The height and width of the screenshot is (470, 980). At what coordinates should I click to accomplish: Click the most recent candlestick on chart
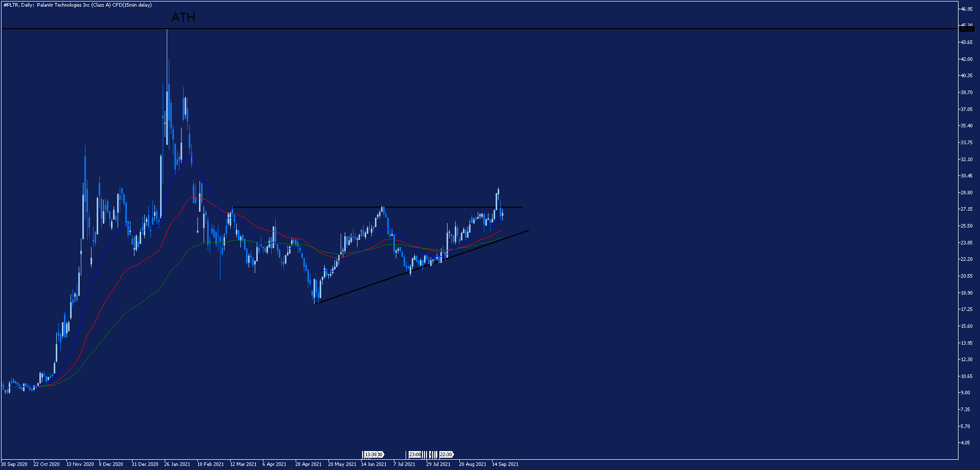pyautogui.click(x=502, y=215)
